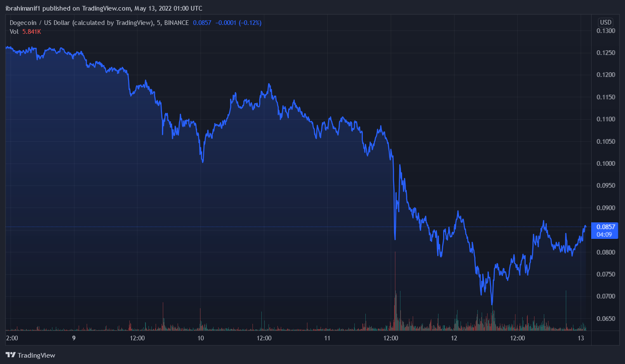This screenshot has height=364, width=625.
Task: Select day 10 on the time axis
Action: pos(200,338)
